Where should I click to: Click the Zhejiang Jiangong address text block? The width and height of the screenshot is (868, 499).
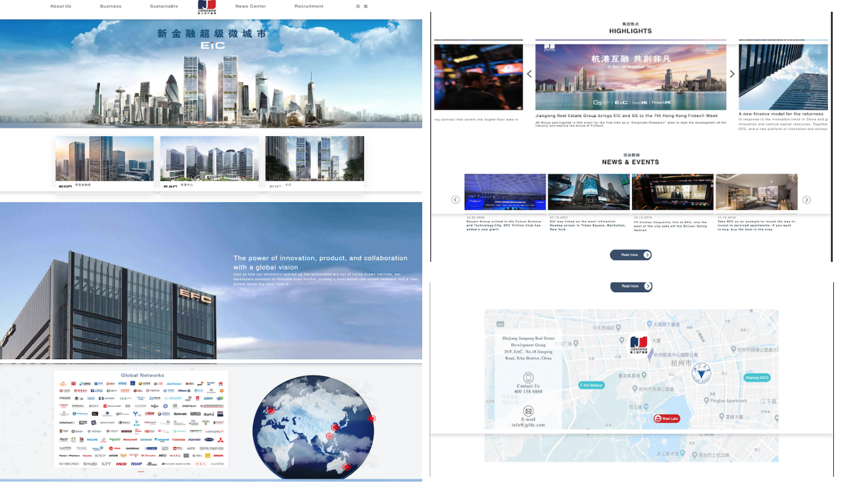(528, 348)
